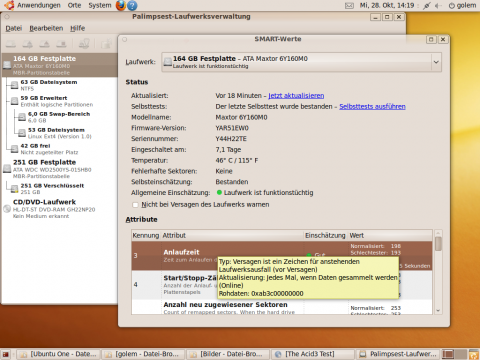Click the Ubuntu logo beside Anwendungen
The width and height of the screenshot is (480, 360).
pyautogui.click(x=9, y=5)
